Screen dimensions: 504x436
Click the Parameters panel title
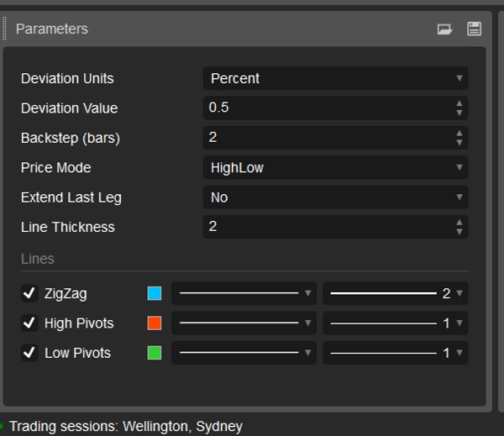(52, 29)
